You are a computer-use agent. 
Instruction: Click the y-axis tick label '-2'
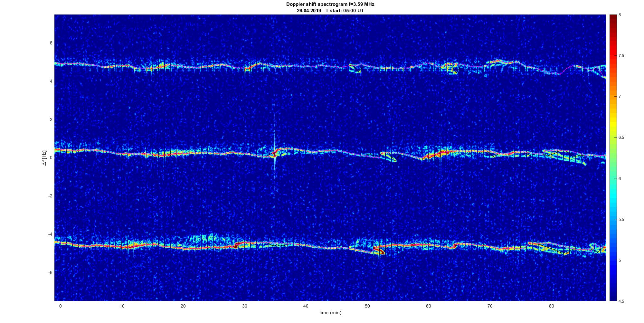tap(50, 196)
